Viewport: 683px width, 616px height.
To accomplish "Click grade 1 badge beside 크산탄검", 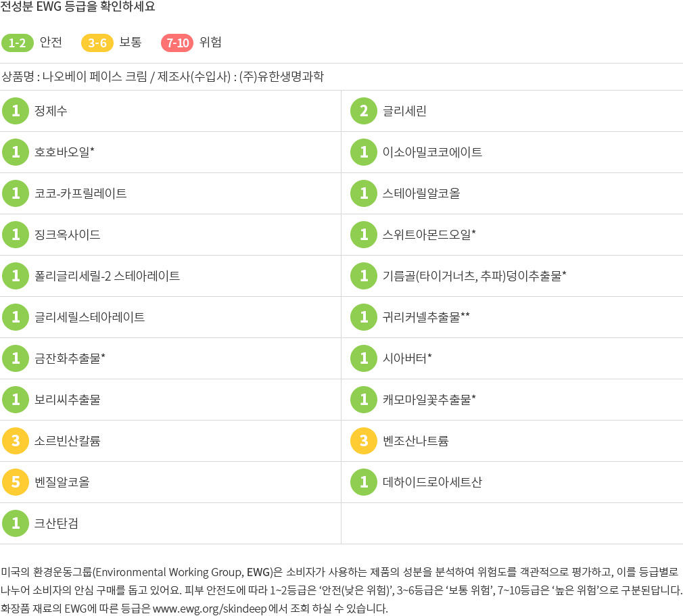I will point(16,523).
